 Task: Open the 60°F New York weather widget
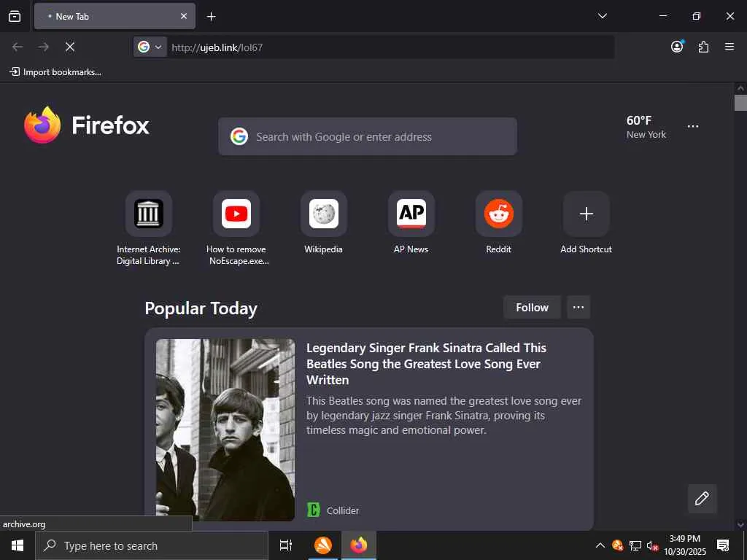(x=646, y=127)
